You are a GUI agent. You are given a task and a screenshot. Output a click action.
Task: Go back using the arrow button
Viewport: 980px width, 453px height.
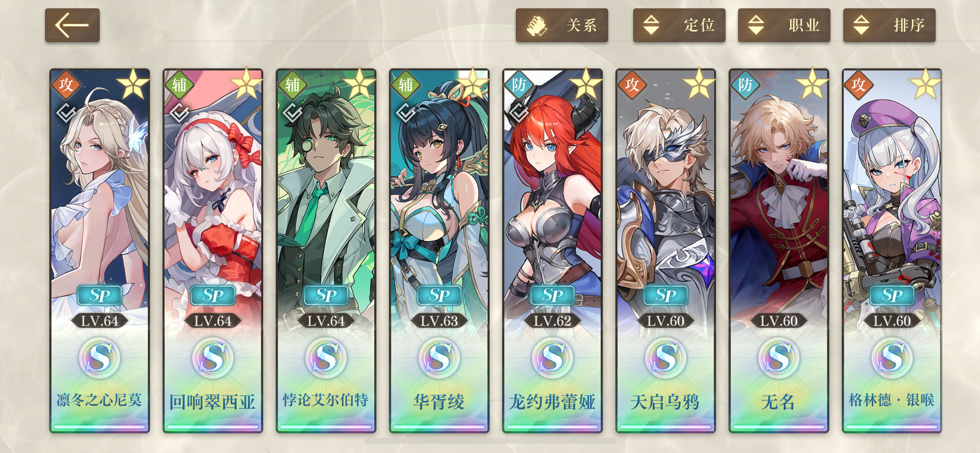pyautogui.click(x=72, y=25)
